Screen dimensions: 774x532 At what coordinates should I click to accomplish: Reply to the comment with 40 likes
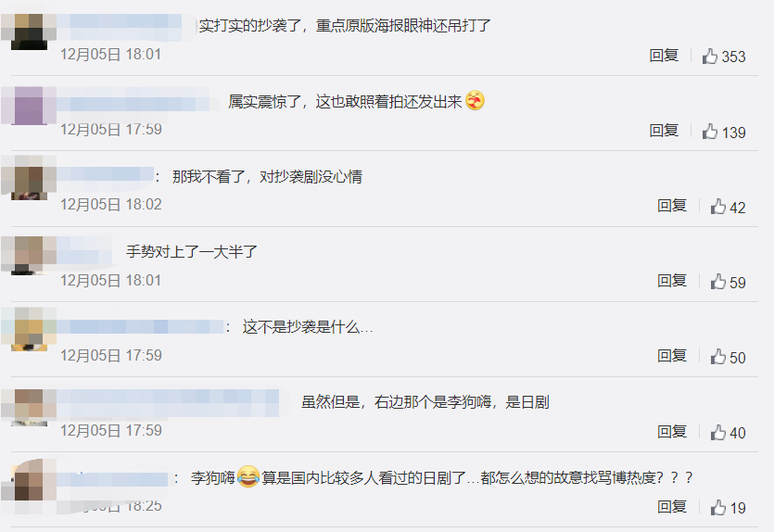coord(672,432)
